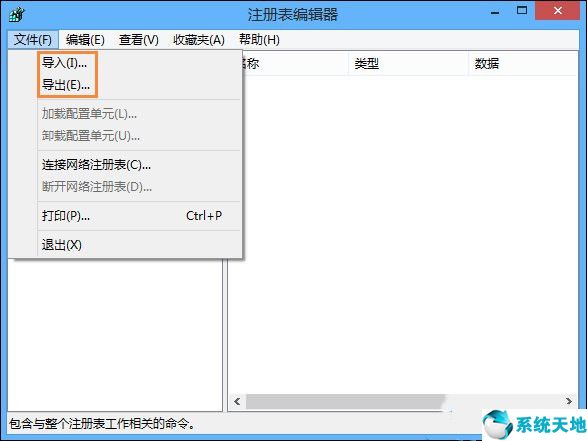587x441 pixels.
Task: Click the horizontal scrollbar thumb
Action: 345,401
